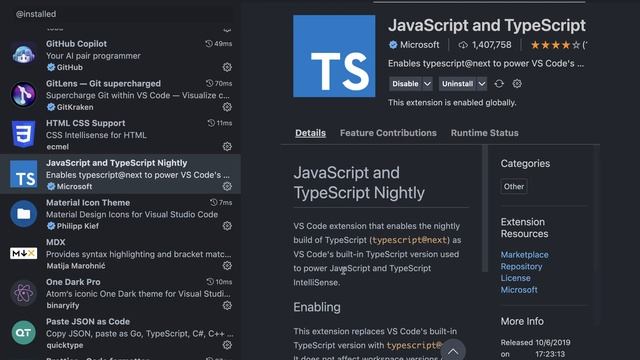Viewport: 640px width, 360px height.
Task: Open HTML CSS Support gear icon
Action: (227, 147)
